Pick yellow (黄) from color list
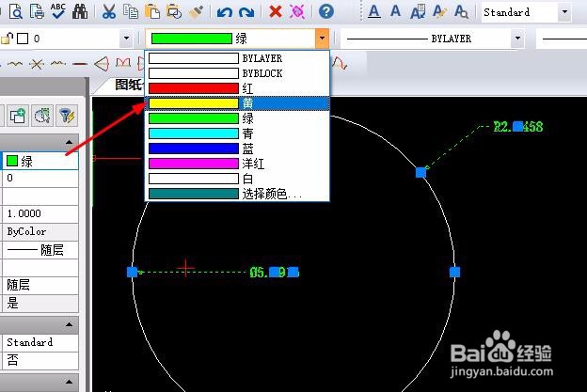Image resolution: width=587 pixels, height=392 pixels. tap(237, 103)
